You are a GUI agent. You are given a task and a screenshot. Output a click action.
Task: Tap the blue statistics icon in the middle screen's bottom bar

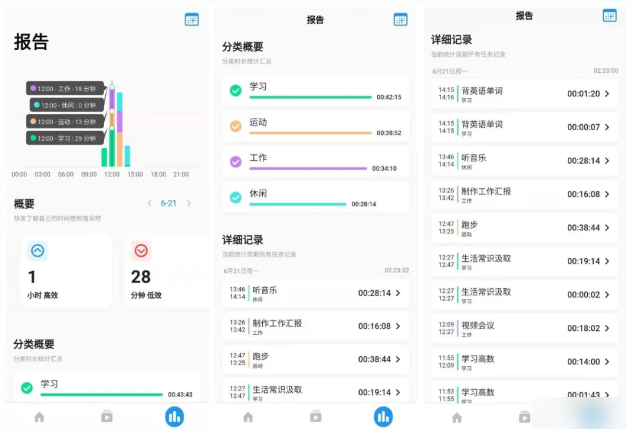pyautogui.click(x=383, y=417)
